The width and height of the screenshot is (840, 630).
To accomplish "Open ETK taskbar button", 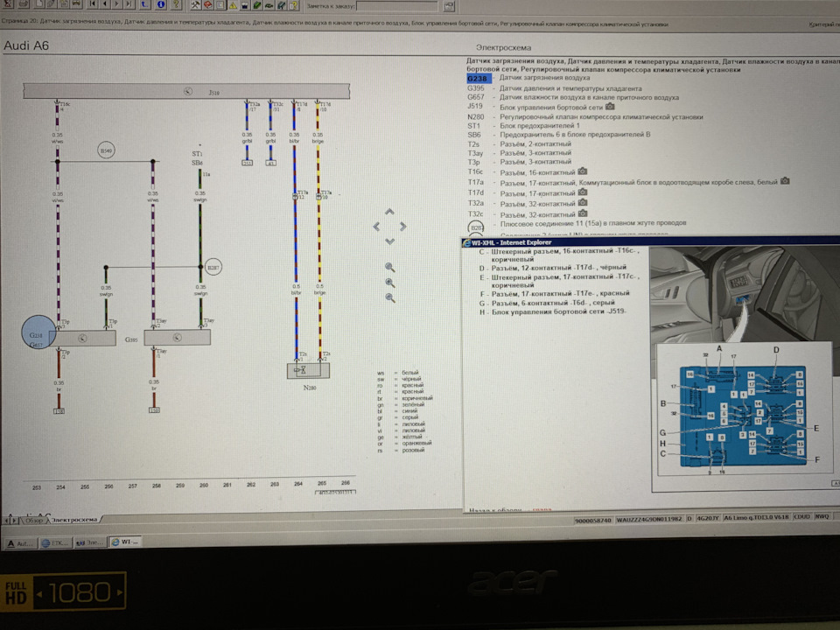I will (55, 542).
